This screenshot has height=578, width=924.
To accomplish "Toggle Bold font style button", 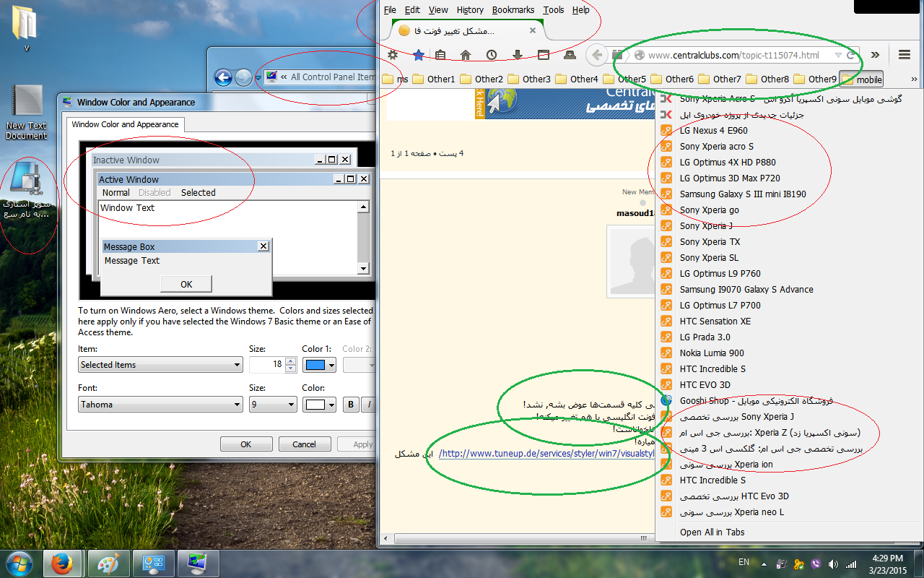I will click(352, 405).
